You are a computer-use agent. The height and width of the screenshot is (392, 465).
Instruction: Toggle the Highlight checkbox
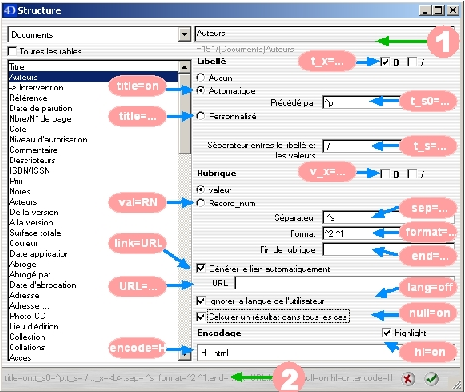click(x=387, y=333)
